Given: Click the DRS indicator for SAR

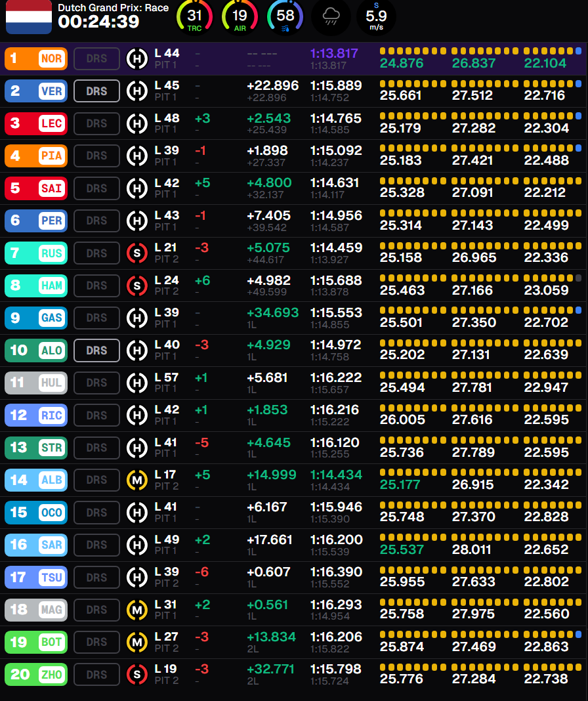Looking at the screenshot, I should tap(96, 545).
